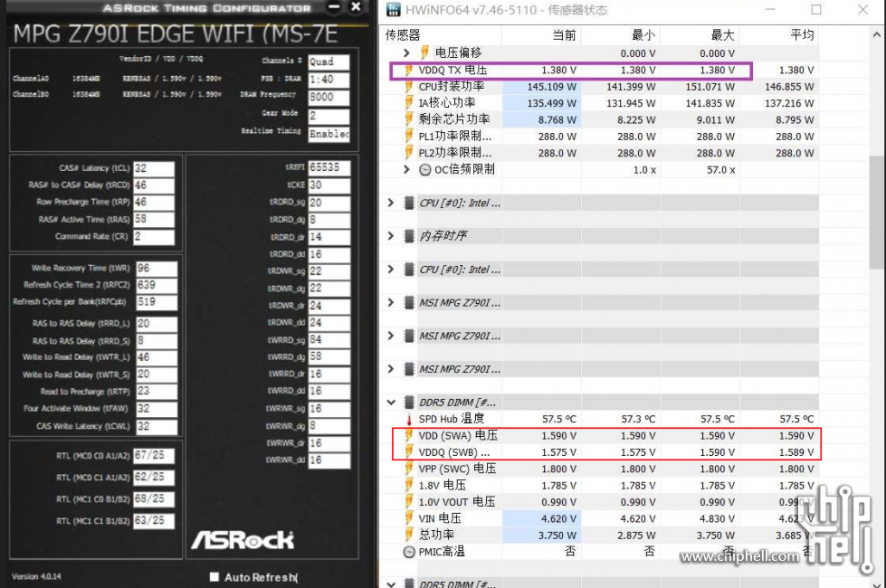Click the 总功率 power icon
The height and width of the screenshot is (588, 886).
tap(408, 535)
